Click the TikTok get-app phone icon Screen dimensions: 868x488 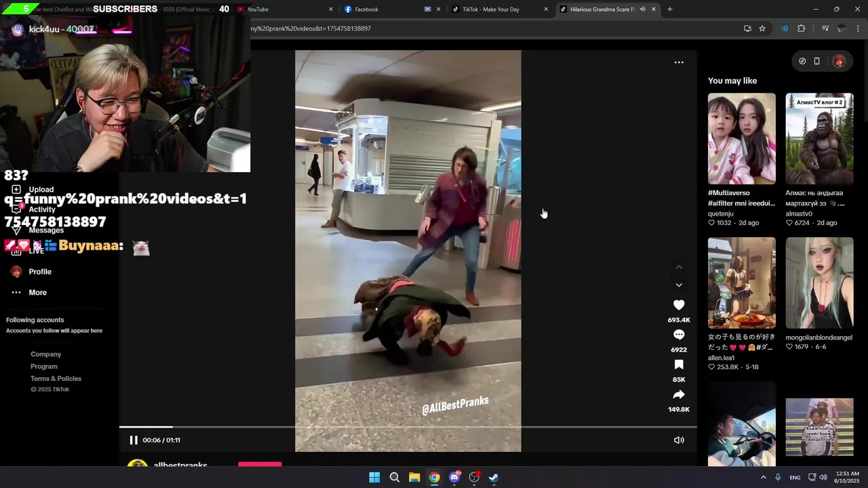pyautogui.click(x=816, y=61)
